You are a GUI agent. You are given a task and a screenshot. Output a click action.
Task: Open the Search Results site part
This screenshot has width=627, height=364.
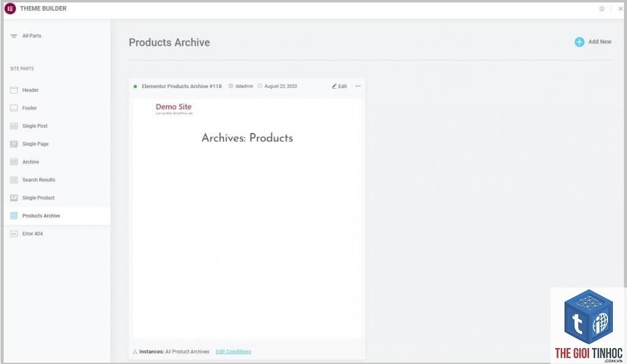click(x=39, y=180)
